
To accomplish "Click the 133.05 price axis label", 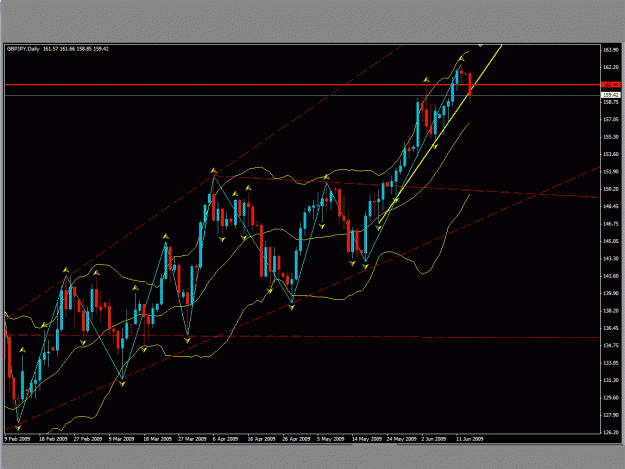I will (611, 363).
